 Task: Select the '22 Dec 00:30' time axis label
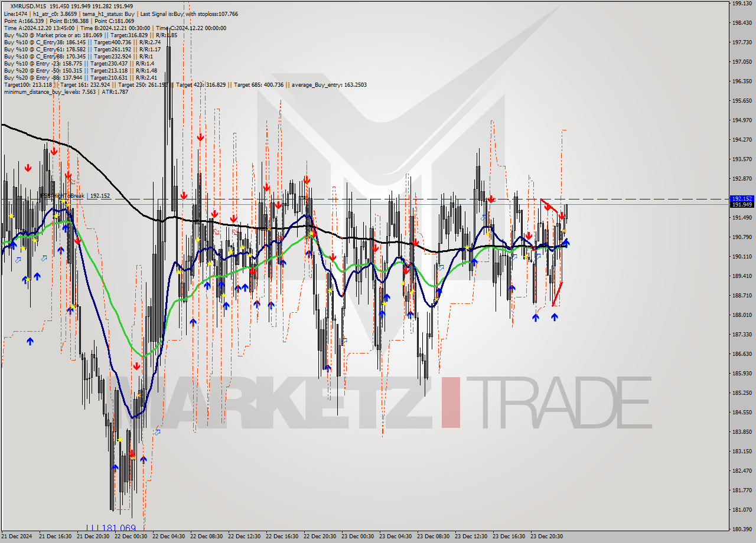[131, 537]
